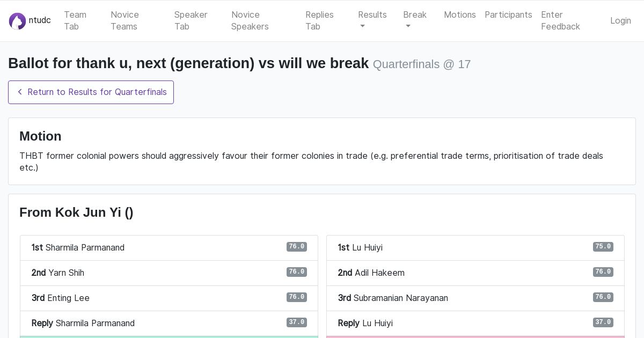Click the Login link
644x338 pixels.
pyautogui.click(x=620, y=20)
